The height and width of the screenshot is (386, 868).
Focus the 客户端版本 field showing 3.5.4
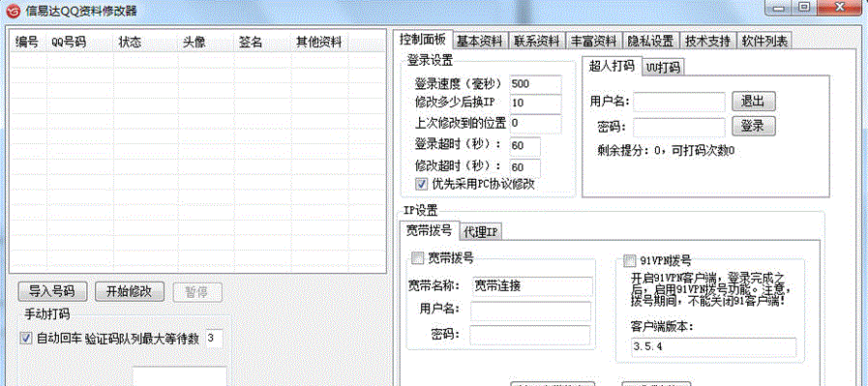(713, 346)
